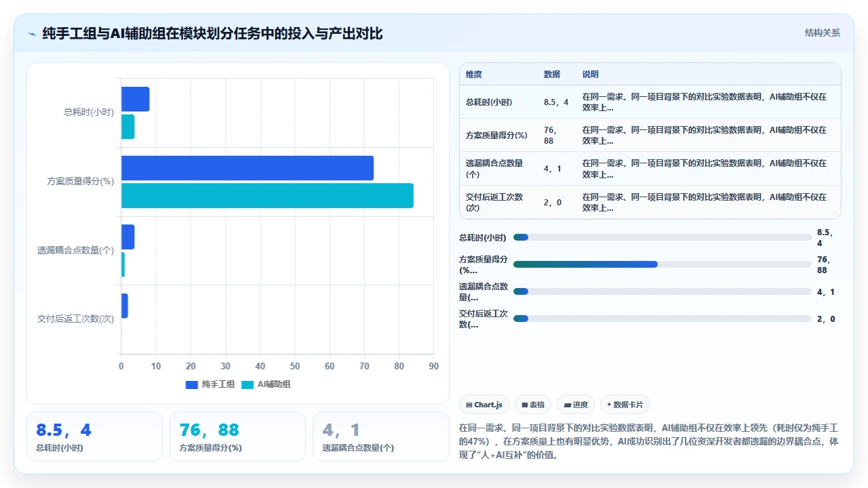Select the Chart.js tag
868x488 pixels.
click(x=484, y=405)
